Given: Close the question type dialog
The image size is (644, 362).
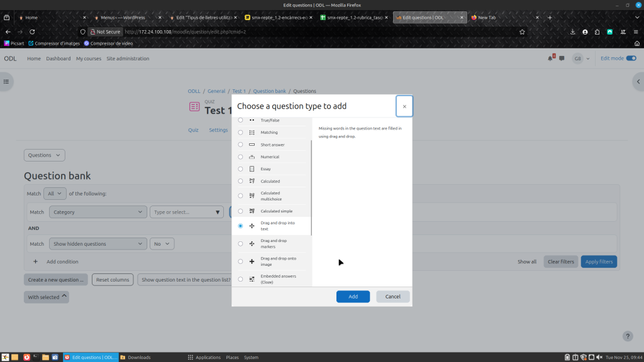Looking at the screenshot, I should coord(404,106).
